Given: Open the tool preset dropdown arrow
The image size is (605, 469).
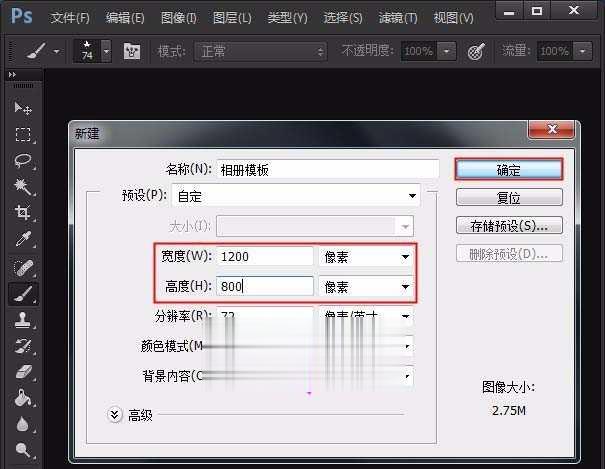Looking at the screenshot, I should point(57,51).
